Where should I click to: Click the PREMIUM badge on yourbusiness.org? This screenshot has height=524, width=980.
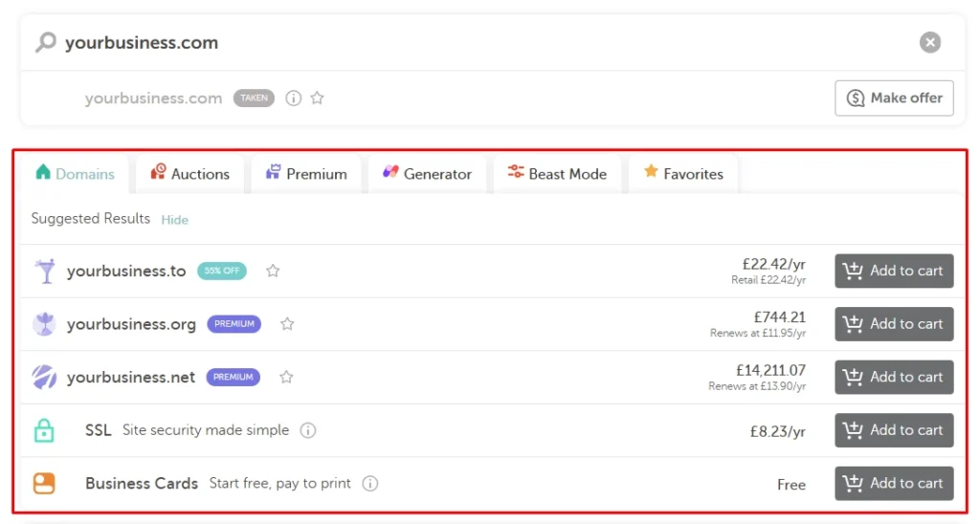[234, 324]
